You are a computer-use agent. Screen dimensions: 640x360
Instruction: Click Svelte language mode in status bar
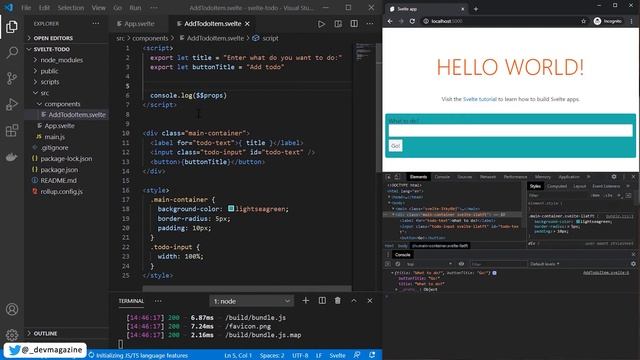(x=337, y=356)
